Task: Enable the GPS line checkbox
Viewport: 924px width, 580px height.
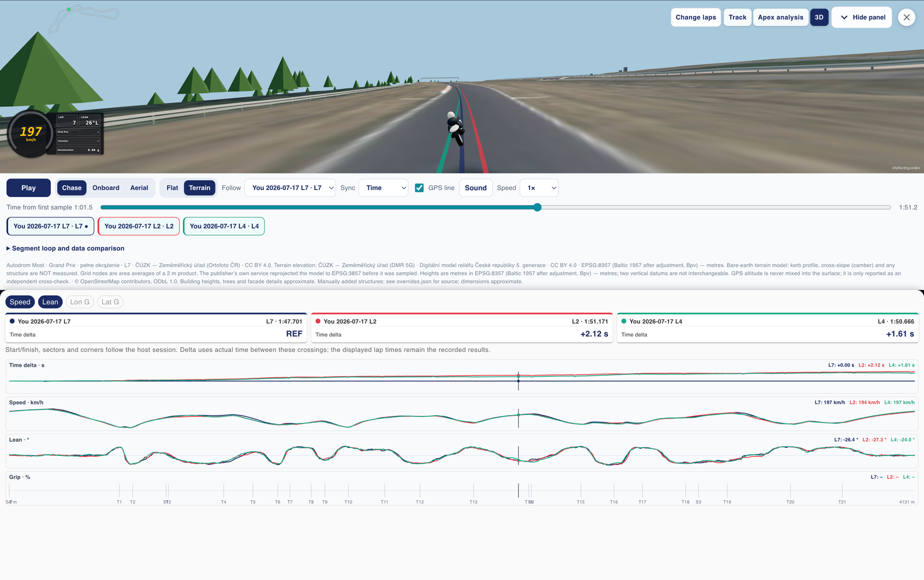Action: pyautogui.click(x=419, y=188)
